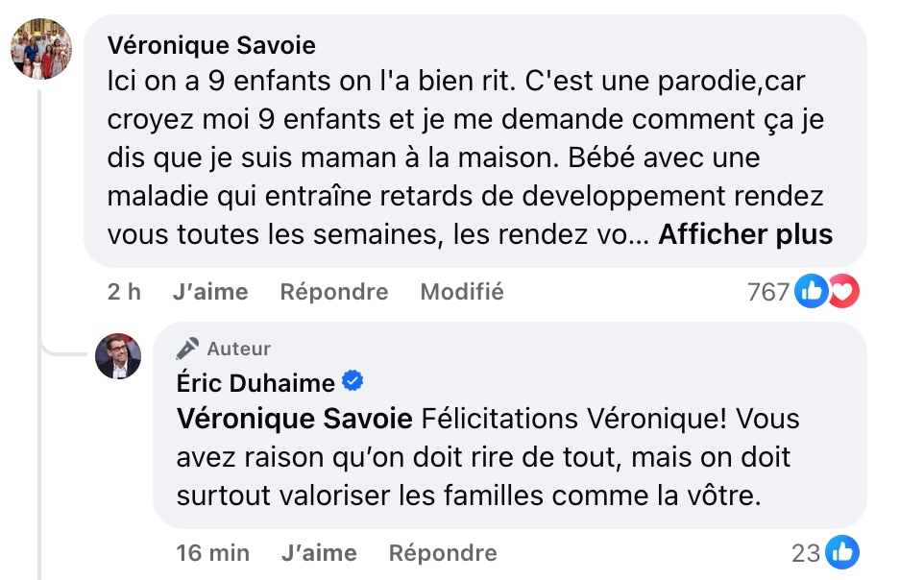
Task: Click the blue verified badge beside Éric Duhaime
Action: (353, 382)
